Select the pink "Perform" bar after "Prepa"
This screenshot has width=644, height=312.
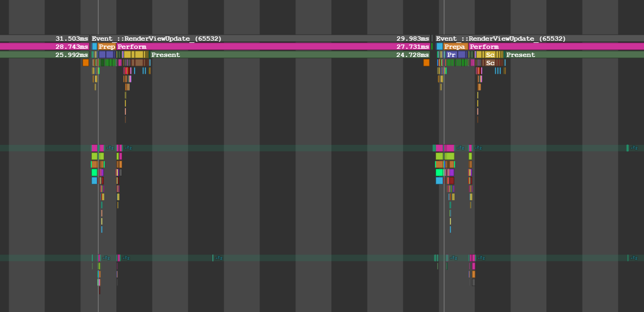(x=557, y=47)
